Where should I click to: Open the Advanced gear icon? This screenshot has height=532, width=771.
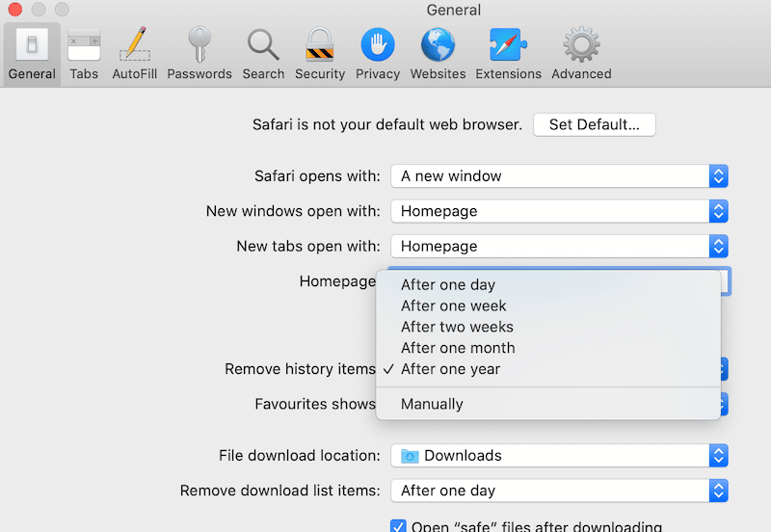point(581,46)
